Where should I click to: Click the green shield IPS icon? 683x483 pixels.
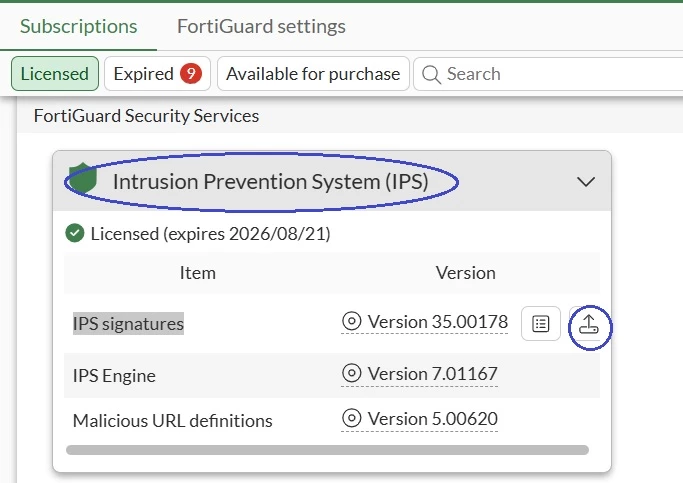83,179
